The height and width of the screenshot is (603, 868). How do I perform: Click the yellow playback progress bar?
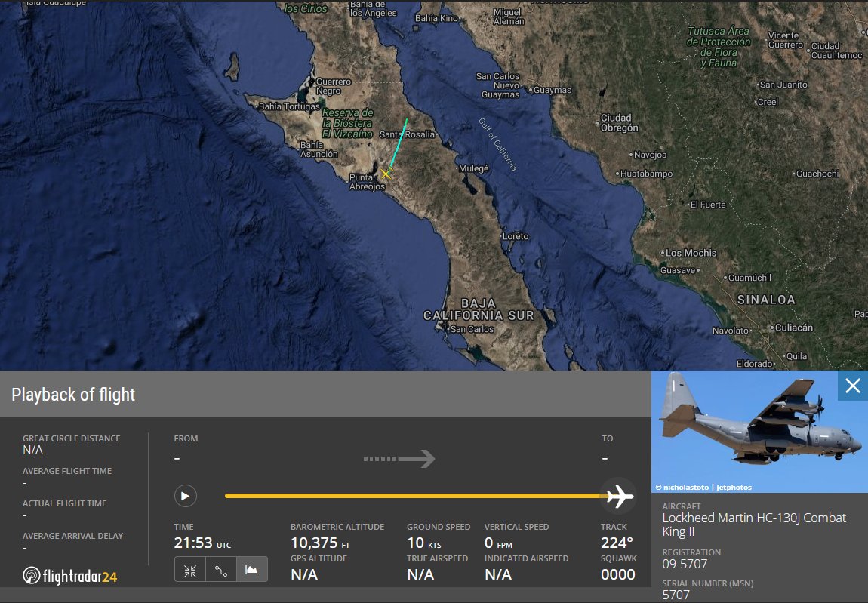pos(414,496)
